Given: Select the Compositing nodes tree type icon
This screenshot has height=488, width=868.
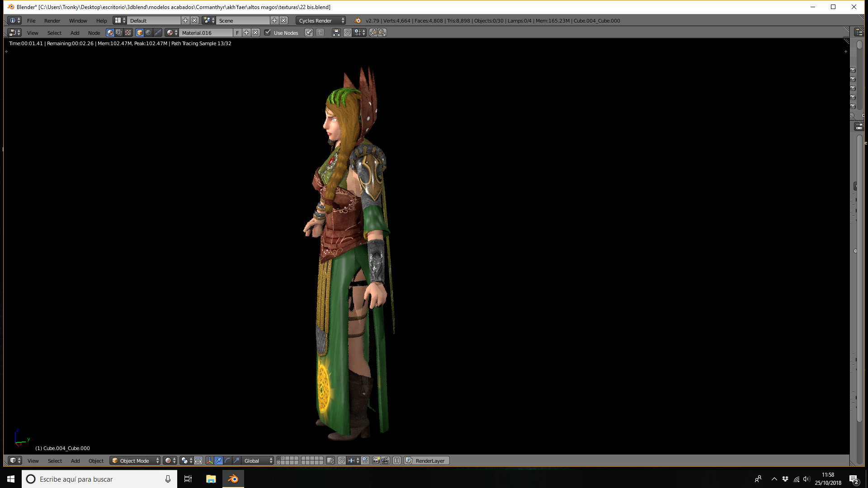Looking at the screenshot, I should 119,33.
